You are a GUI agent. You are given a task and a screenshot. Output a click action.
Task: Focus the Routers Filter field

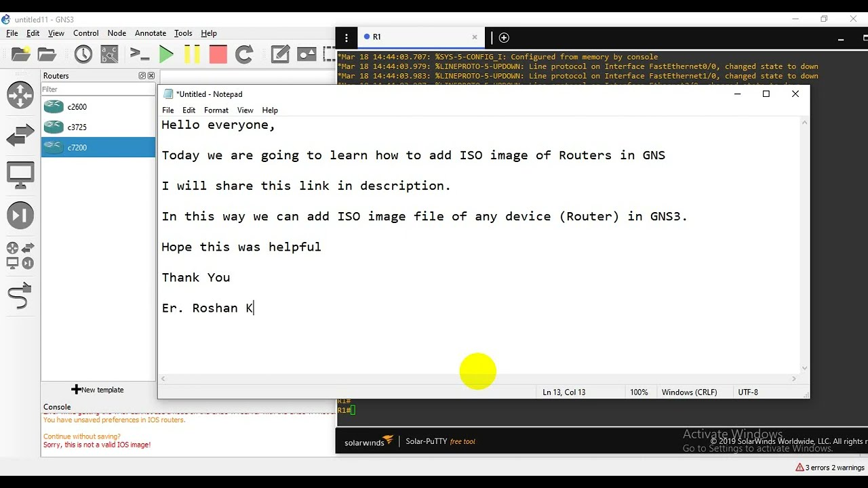click(x=98, y=89)
